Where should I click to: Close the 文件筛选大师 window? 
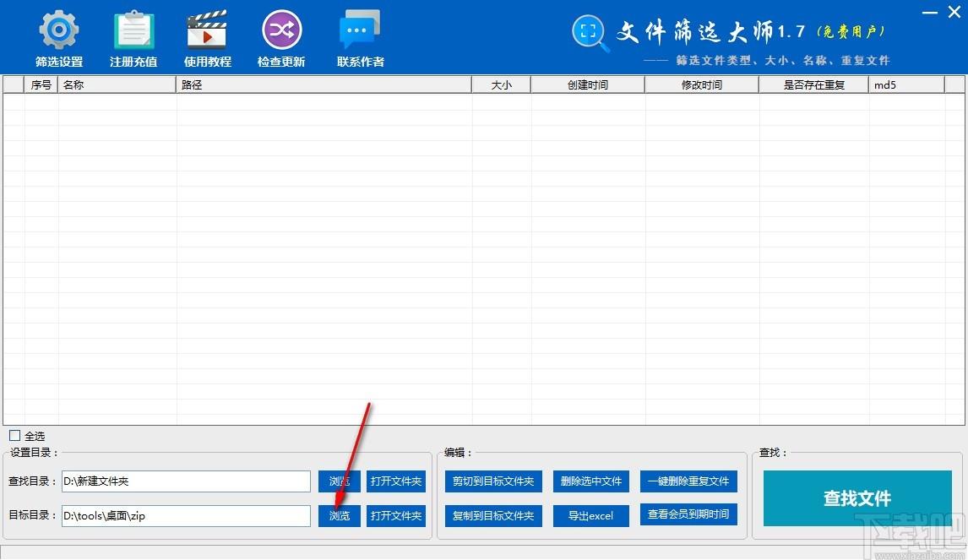pyautogui.click(x=954, y=13)
